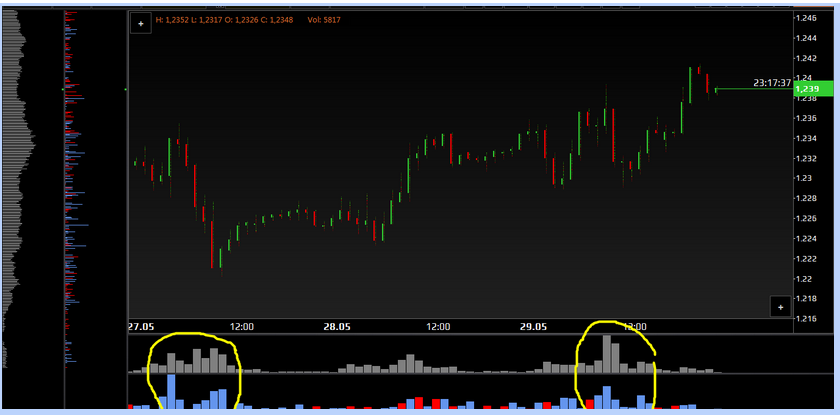Click the 29.05 date on the time axis
The height and width of the screenshot is (415, 840).
[534, 327]
